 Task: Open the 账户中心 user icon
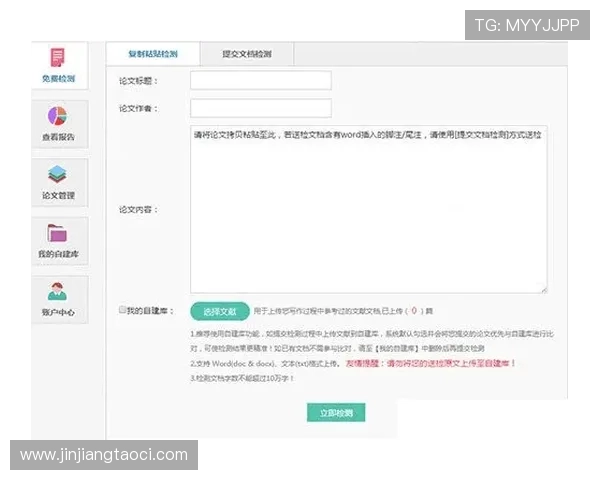click(x=57, y=292)
